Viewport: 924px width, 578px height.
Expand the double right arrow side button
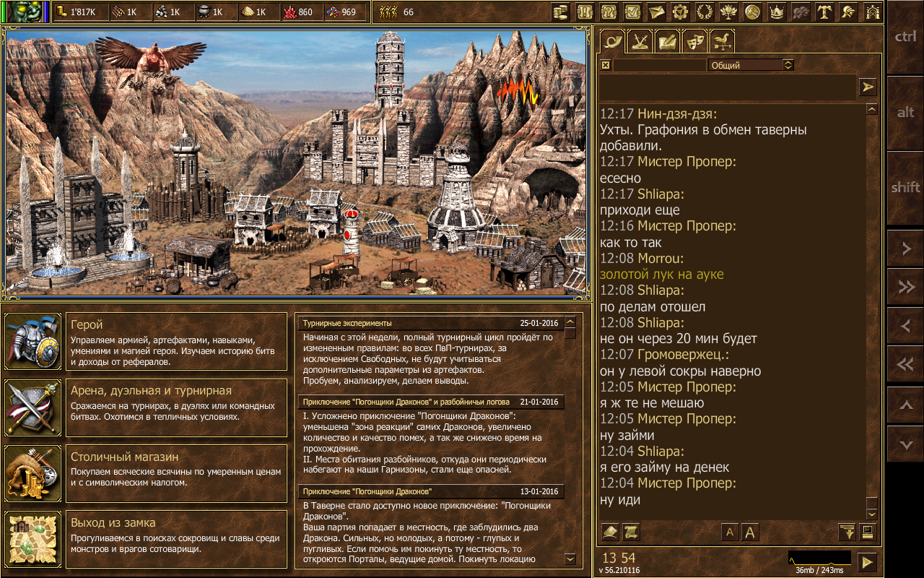tap(905, 288)
